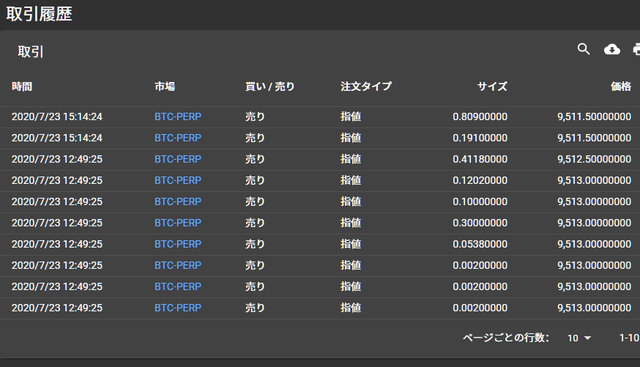The image size is (640, 367).
Task: Select timestamp 12:49:25 in the 0.05380000 row
Action: (57, 244)
